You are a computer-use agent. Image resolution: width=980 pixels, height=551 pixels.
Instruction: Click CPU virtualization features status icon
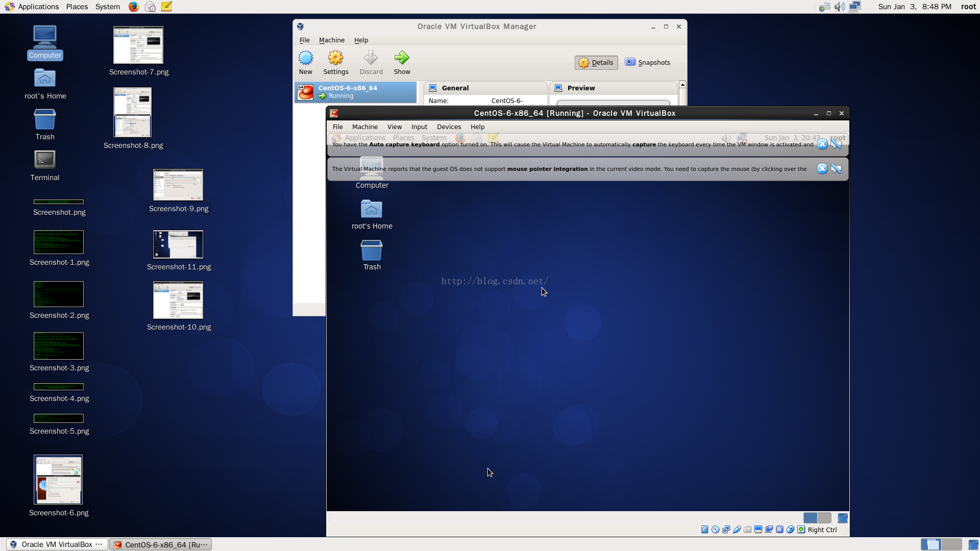pos(779,530)
